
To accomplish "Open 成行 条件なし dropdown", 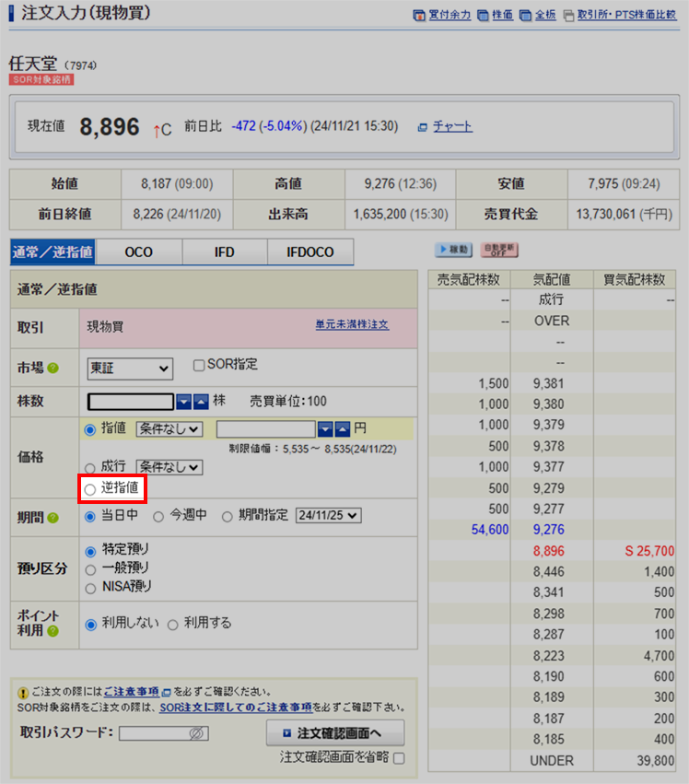I will click(x=169, y=467).
